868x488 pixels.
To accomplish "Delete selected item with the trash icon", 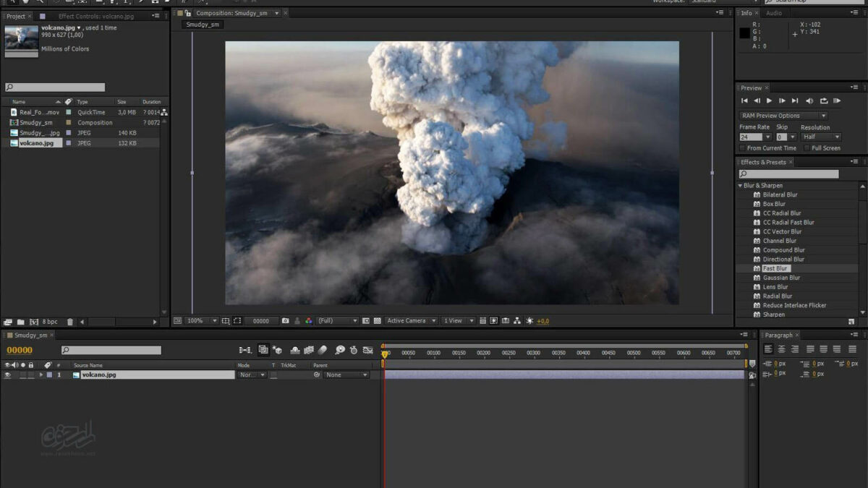I will click(70, 322).
